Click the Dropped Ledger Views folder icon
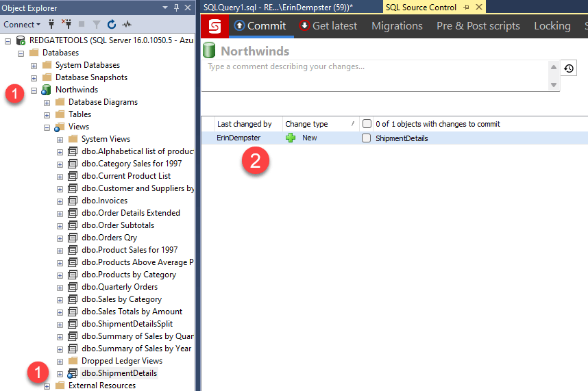588x391 pixels. pyautogui.click(x=73, y=361)
